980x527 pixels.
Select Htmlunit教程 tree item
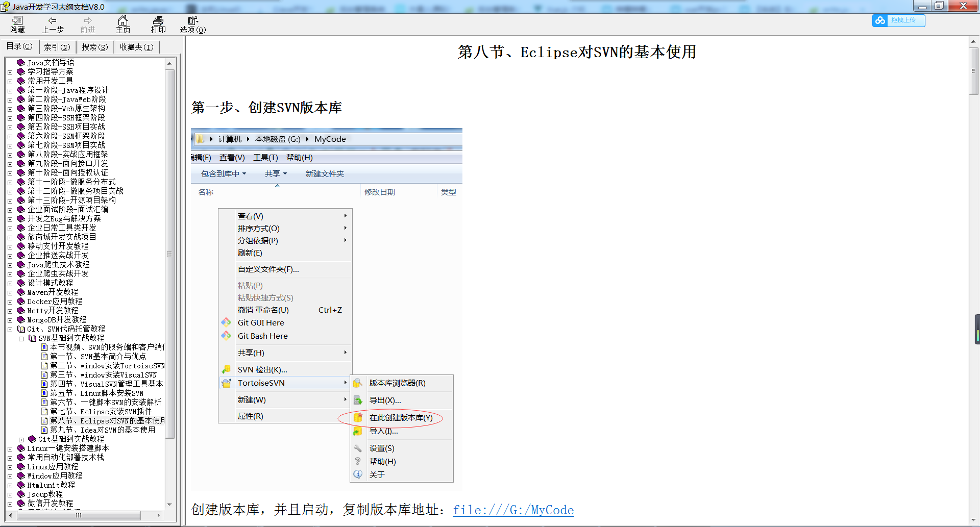tap(51, 485)
